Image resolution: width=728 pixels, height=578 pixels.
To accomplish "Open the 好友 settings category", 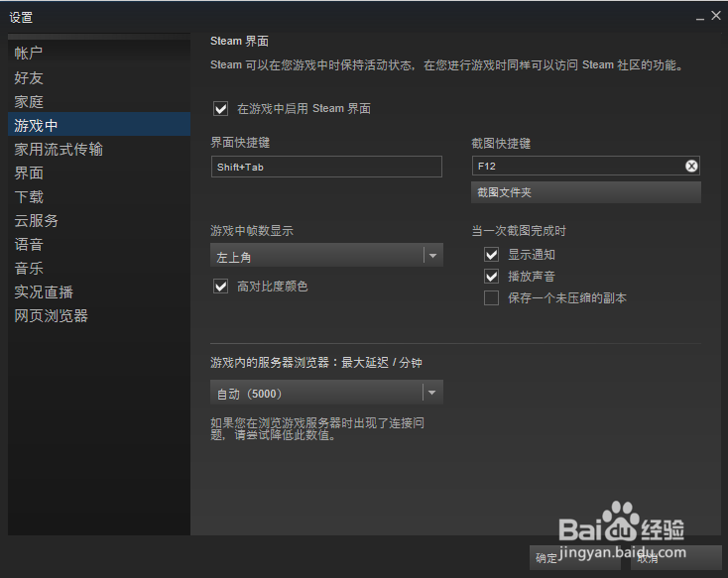I will [99, 77].
